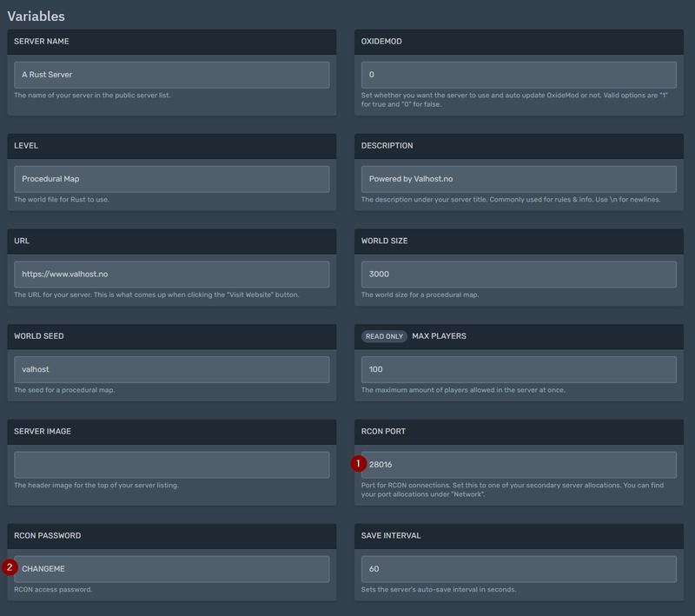Focus the OxideMod value field

point(519,75)
